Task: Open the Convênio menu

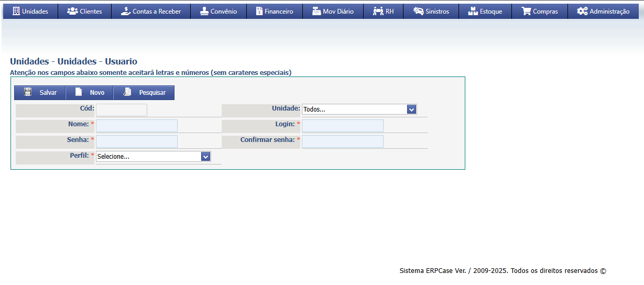Action: point(219,11)
